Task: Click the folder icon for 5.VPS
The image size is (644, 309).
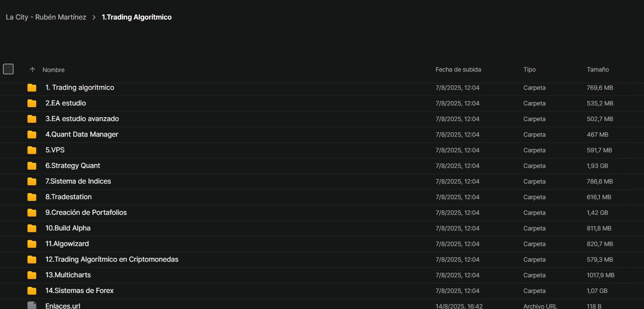Action: [x=32, y=150]
